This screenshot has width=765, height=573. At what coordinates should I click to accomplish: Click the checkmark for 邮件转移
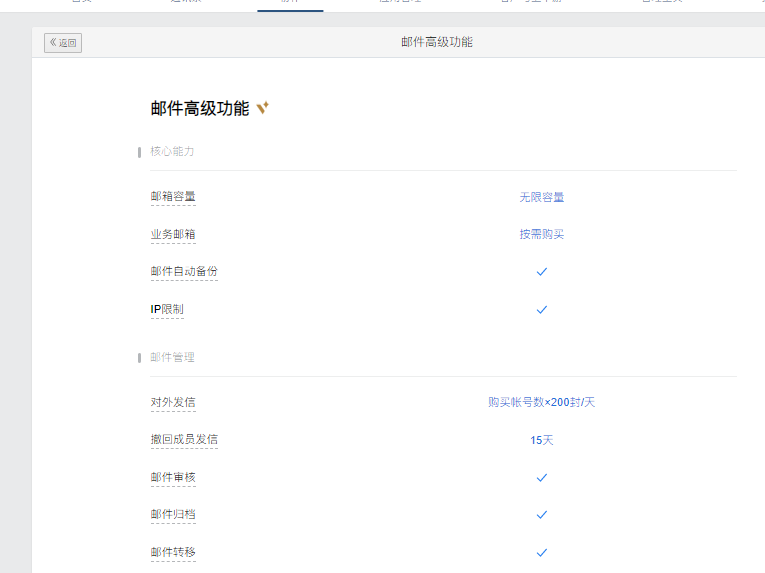[x=541, y=552]
